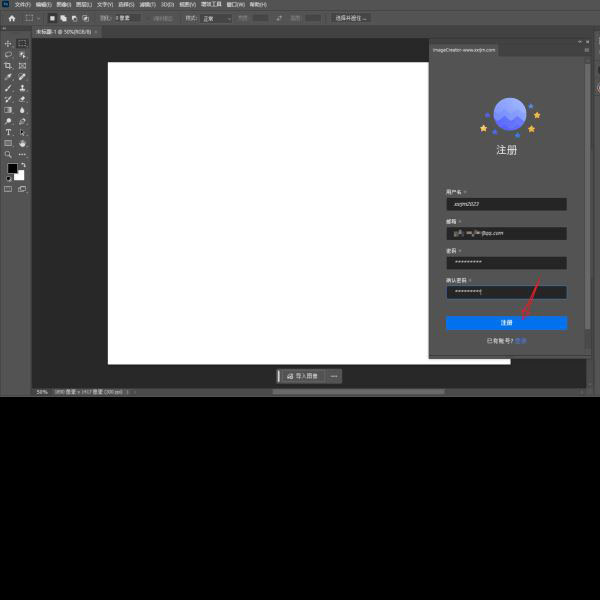
Task: Choose Intersect with Selection mode
Action: pyautogui.click(x=86, y=18)
